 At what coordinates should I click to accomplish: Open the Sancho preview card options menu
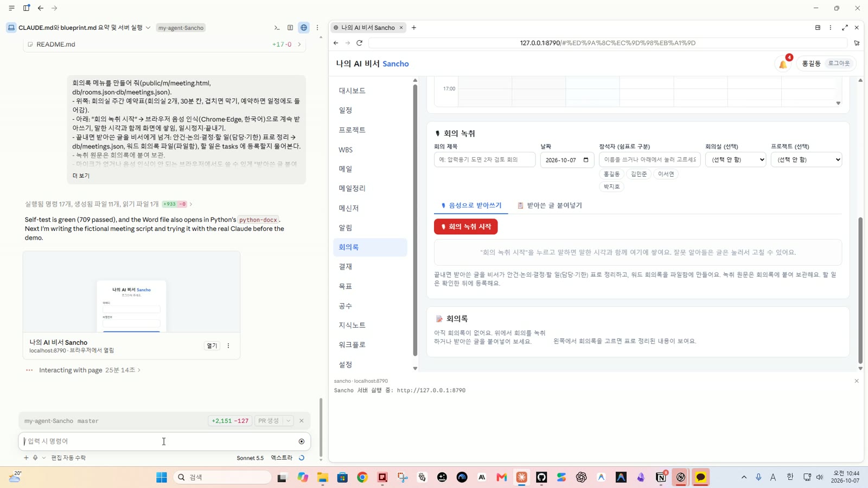[228, 346]
